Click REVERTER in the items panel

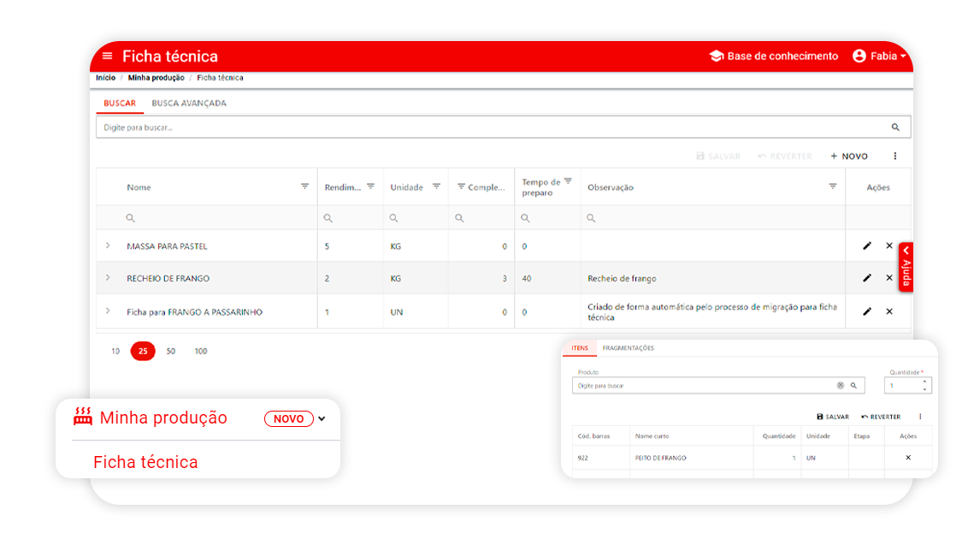882,417
